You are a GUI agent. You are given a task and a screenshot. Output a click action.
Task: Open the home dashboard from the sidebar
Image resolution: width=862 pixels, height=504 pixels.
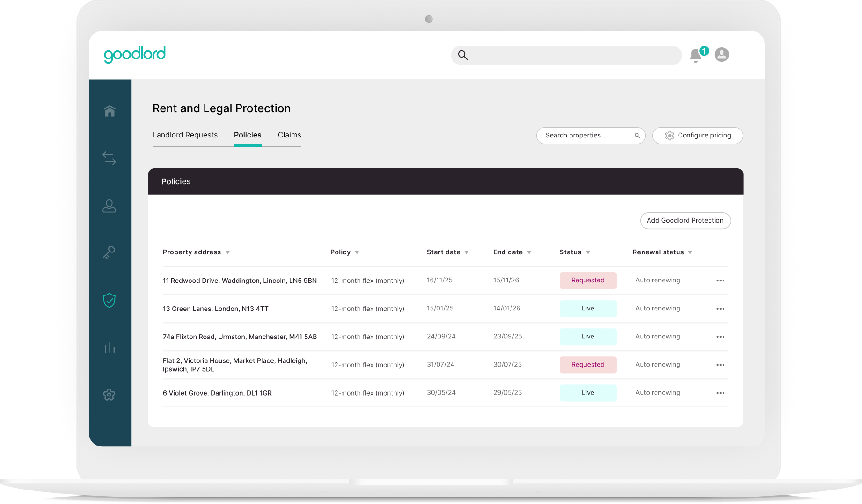[110, 111]
